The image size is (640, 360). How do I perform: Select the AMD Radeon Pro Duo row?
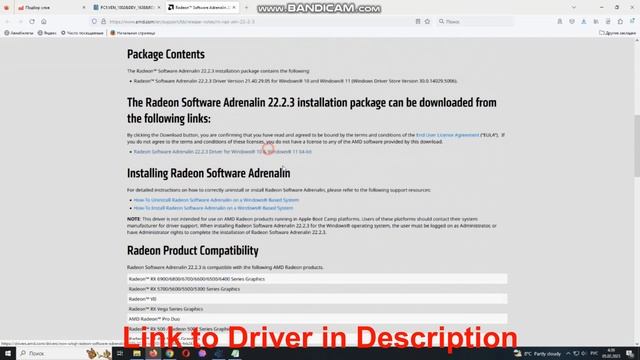click(x=317, y=319)
